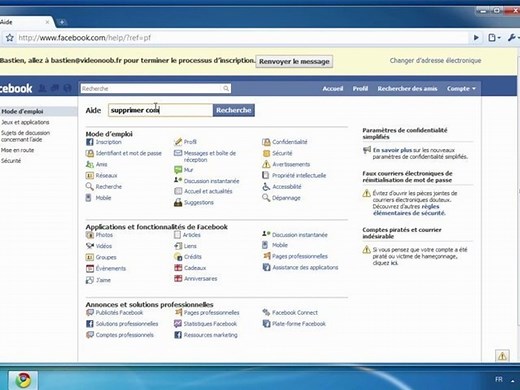Go to Accueil in navigation bar

click(333, 89)
